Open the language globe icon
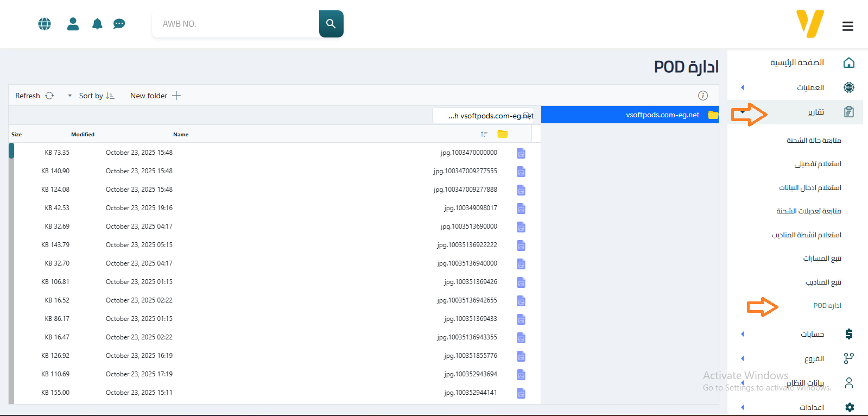Screen dimensions: 868x416 [x=45, y=24]
